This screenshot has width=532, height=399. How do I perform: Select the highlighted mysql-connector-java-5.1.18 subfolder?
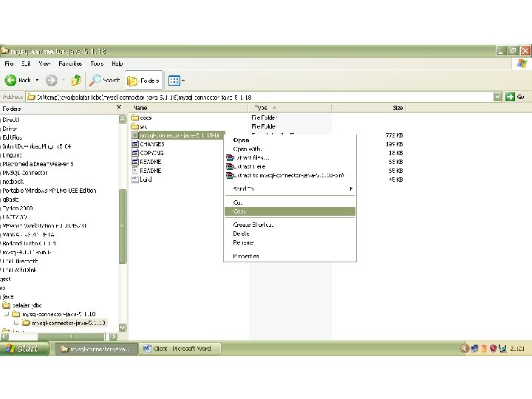[x=68, y=323]
